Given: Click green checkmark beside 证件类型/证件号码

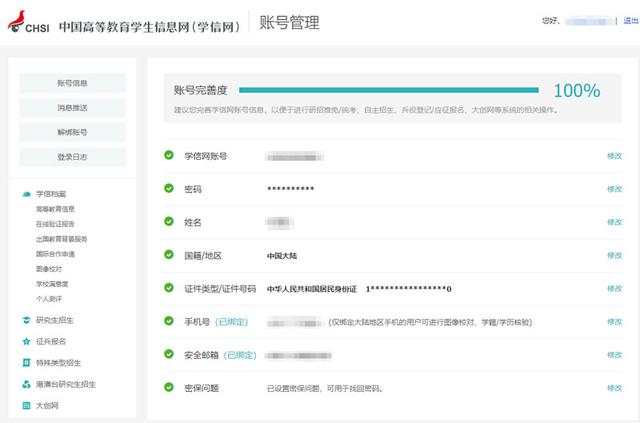Looking at the screenshot, I should click(x=169, y=288).
